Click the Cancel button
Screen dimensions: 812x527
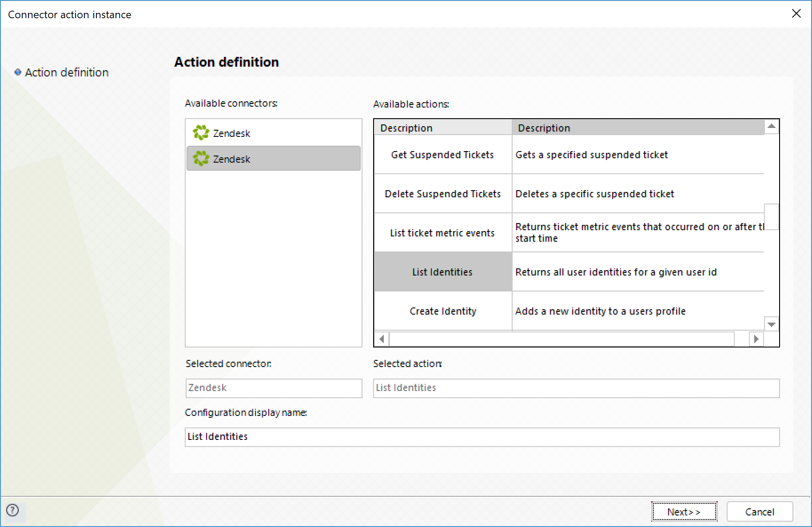[760, 512]
